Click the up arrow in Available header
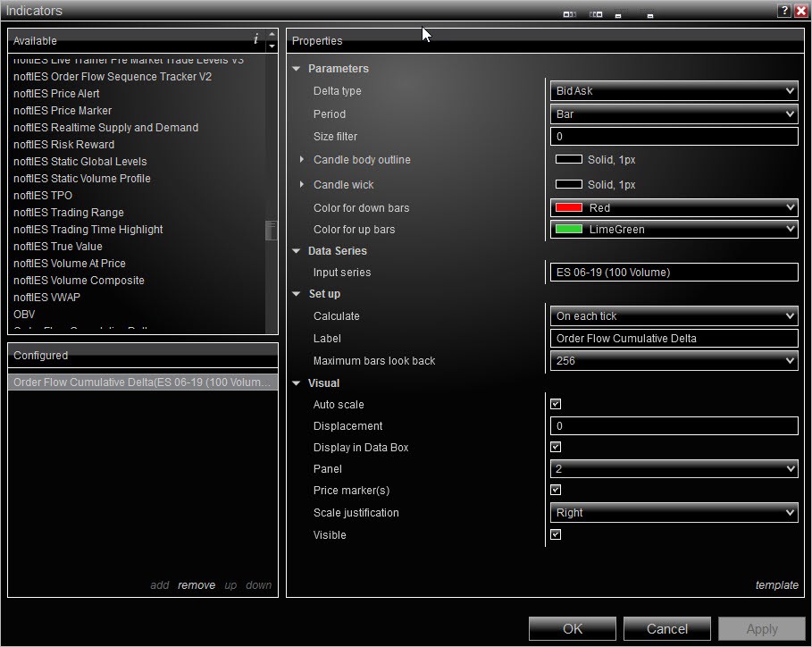The height and width of the screenshot is (647, 812). (x=272, y=35)
